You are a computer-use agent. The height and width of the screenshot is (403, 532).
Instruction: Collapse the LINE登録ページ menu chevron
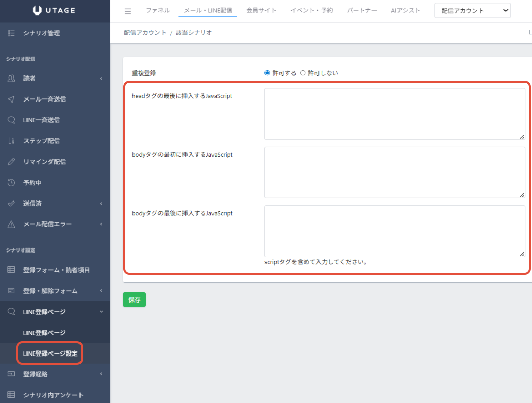[x=101, y=312]
